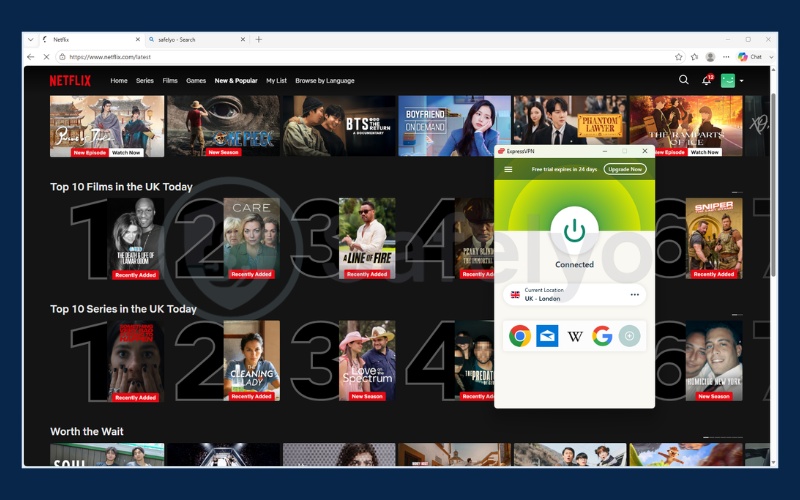
Task: Go to Netflix Home
Action: [119, 81]
